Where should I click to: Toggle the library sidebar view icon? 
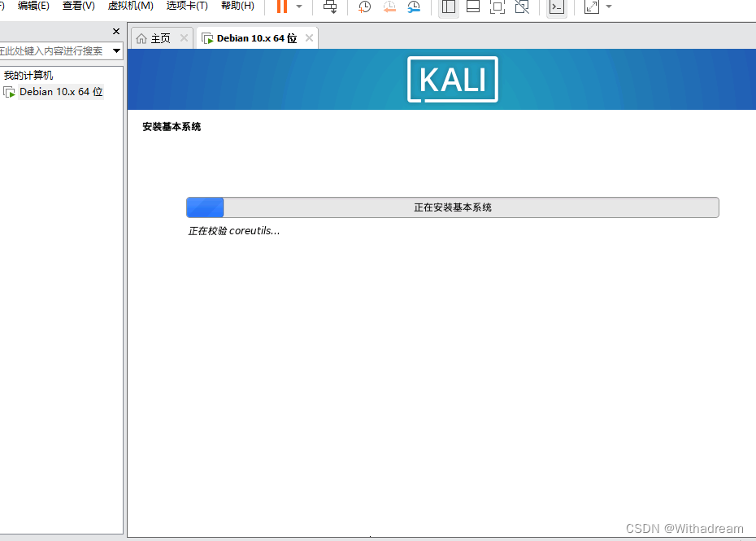pos(449,7)
